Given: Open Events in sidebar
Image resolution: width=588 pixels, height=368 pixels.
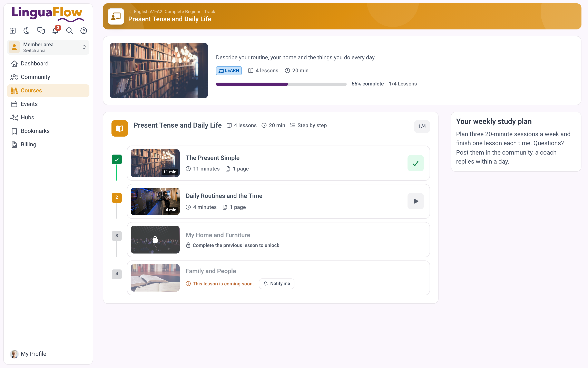Looking at the screenshot, I should point(48,104).
